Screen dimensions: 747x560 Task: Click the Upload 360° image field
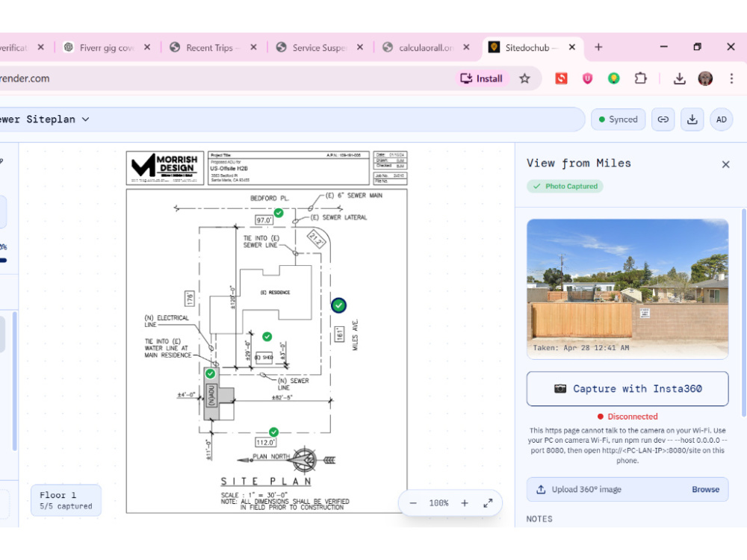tap(627, 490)
